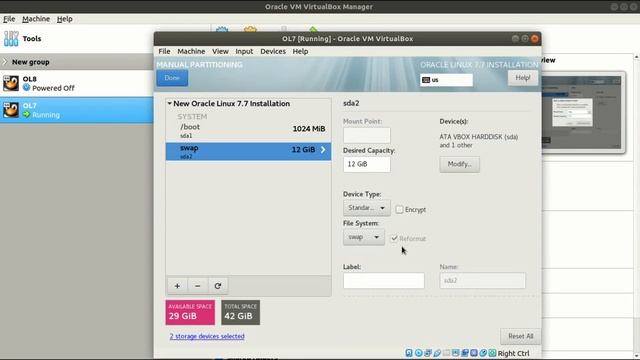This screenshot has height=360, width=640.
Task: Click the SYSTEM group label
Action: pos(192,117)
